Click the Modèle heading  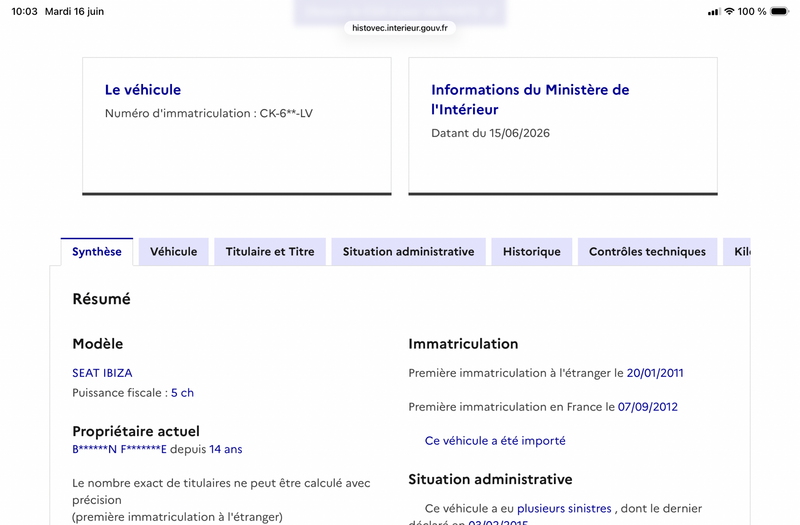click(97, 344)
